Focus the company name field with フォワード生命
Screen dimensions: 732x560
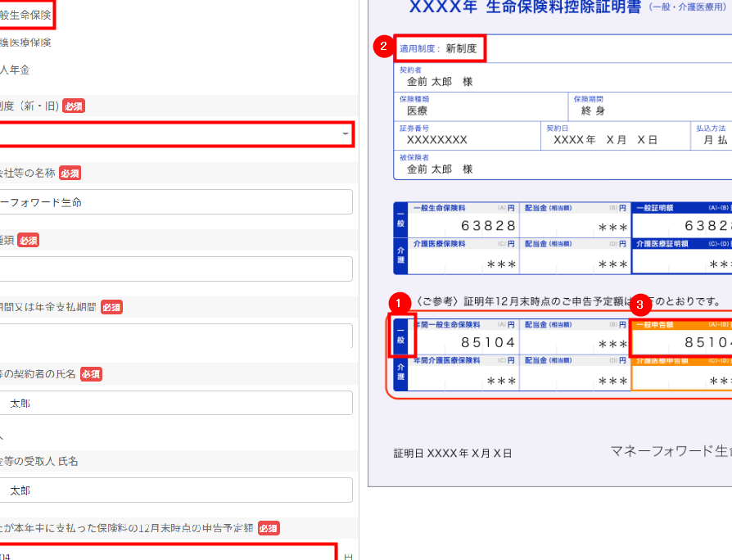[176, 202]
